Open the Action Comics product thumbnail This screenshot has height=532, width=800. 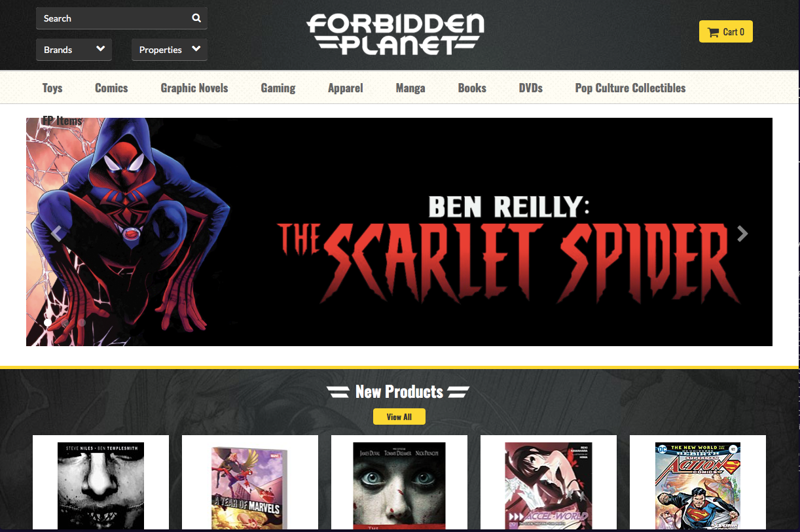698,486
